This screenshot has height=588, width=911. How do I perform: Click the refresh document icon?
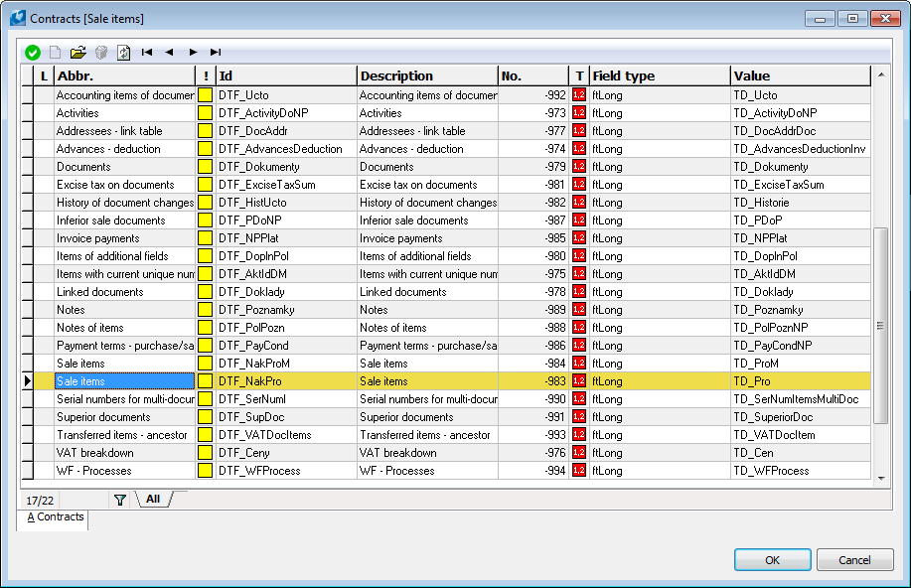124,53
